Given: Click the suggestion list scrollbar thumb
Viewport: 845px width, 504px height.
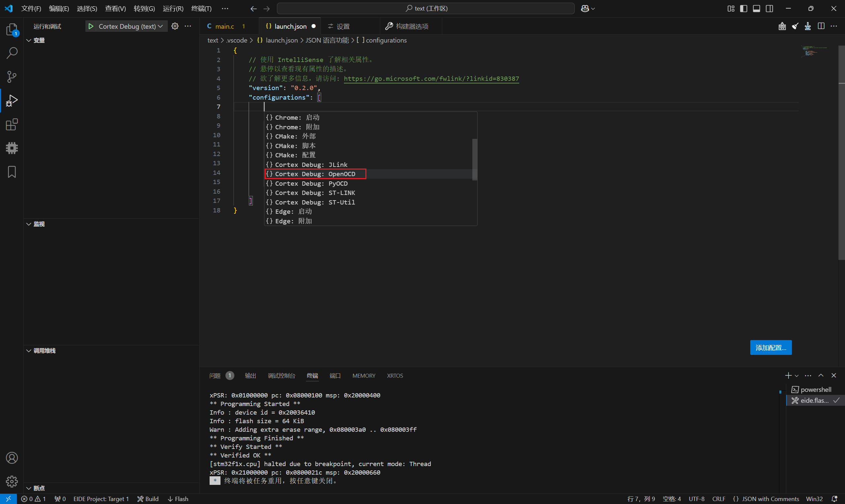Looking at the screenshot, I should [x=475, y=160].
